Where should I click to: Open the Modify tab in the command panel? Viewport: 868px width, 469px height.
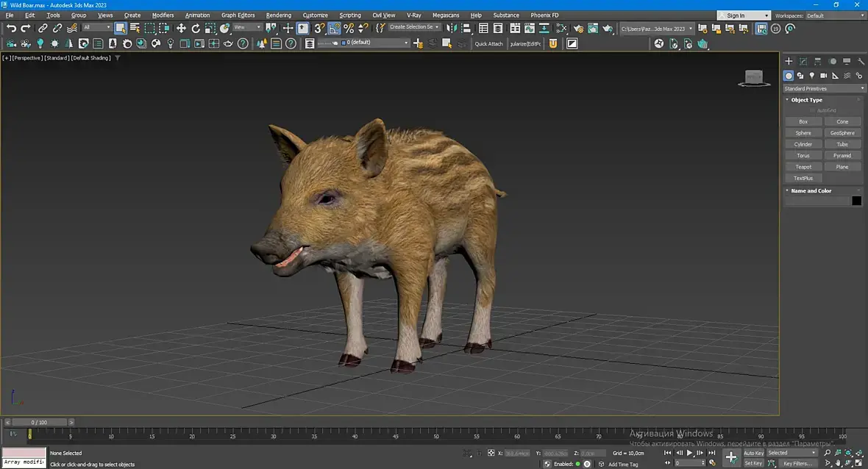pos(803,61)
